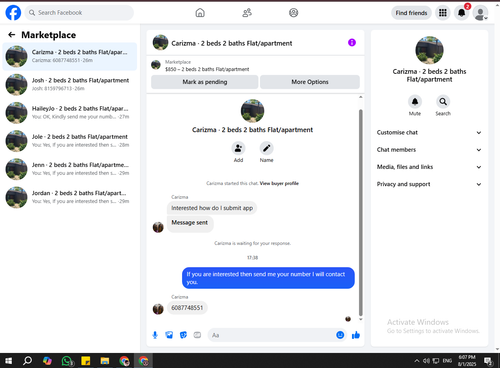Open the volume icon in system tray
Image resolution: width=500 pixels, height=368 pixels.
pyautogui.click(x=426, y=361)
